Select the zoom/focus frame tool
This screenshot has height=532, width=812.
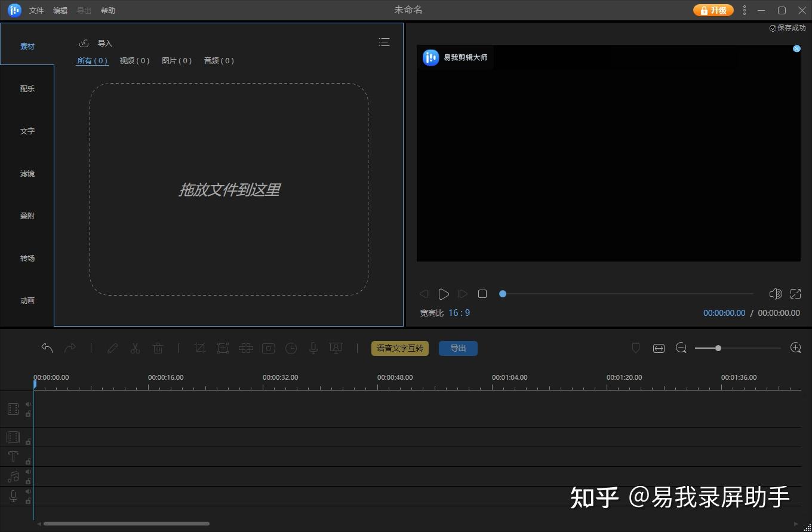coord(223,348)
